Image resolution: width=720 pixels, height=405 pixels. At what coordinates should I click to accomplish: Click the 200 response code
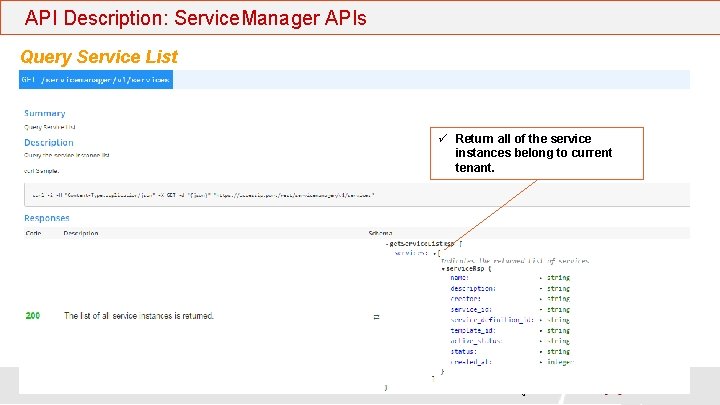[33, 315]
